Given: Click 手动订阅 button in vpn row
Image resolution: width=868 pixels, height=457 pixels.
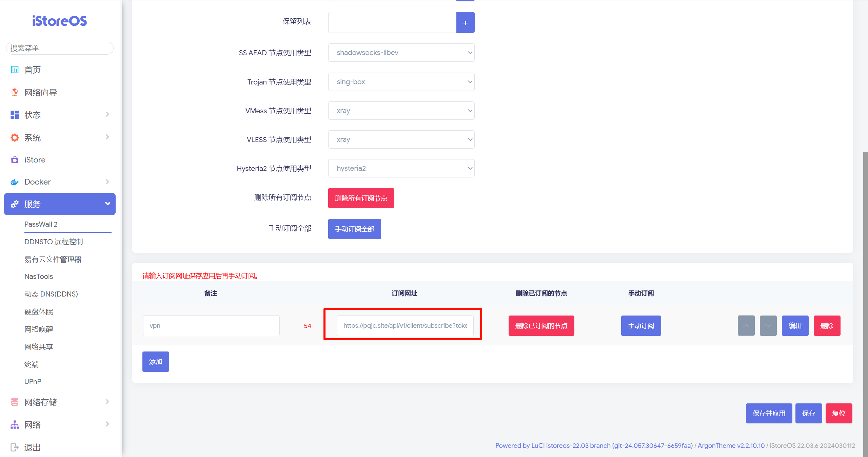Looking at the screenshot, I should [641, 326].
